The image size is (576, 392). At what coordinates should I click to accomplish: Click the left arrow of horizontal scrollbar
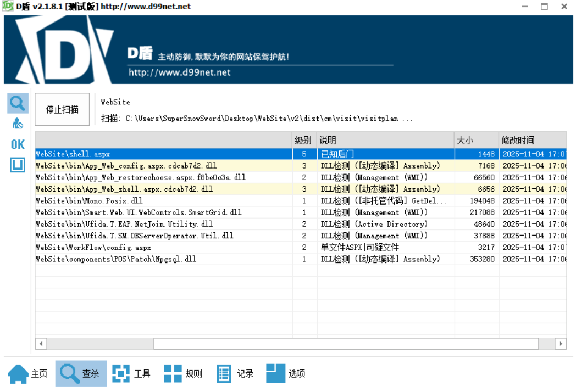point(41,344)
